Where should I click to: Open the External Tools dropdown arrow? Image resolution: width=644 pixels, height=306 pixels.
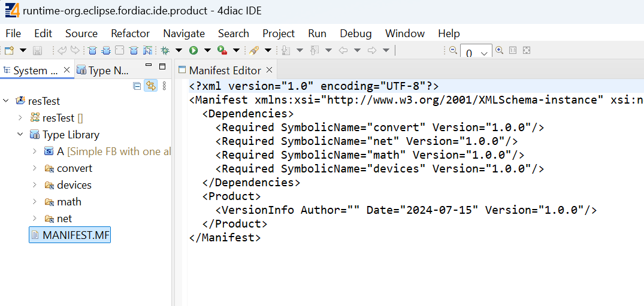tap(236, 50)
